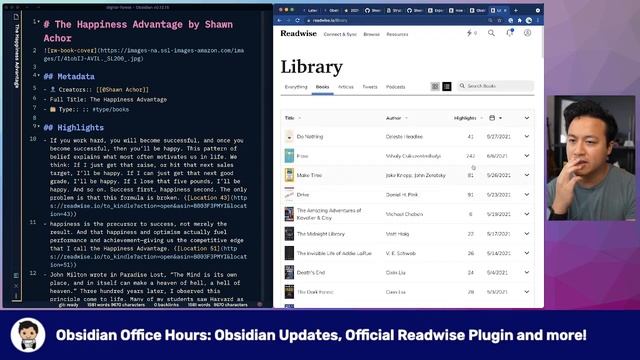Fold the Metadata heading in Obsidian
Viewport: 640px width, 360px height.
39,75
